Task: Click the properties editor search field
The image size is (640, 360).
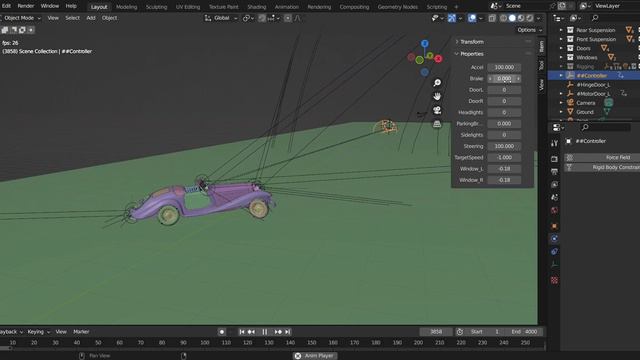Action: [606, 127]
